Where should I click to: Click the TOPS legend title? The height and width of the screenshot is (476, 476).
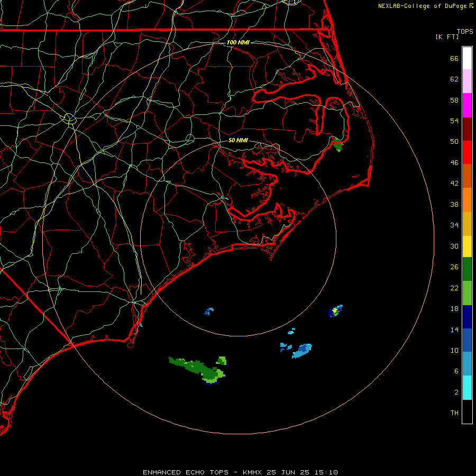point(465,32)
